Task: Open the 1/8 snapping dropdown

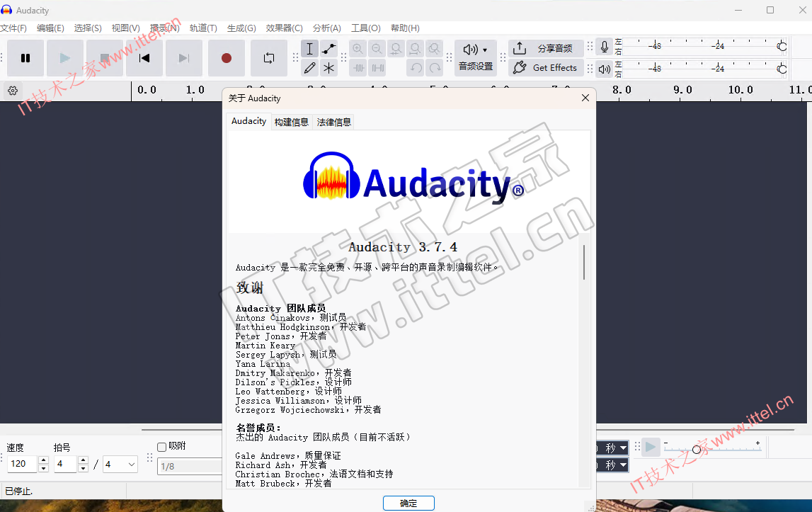Action: click(x=190, y=467)
